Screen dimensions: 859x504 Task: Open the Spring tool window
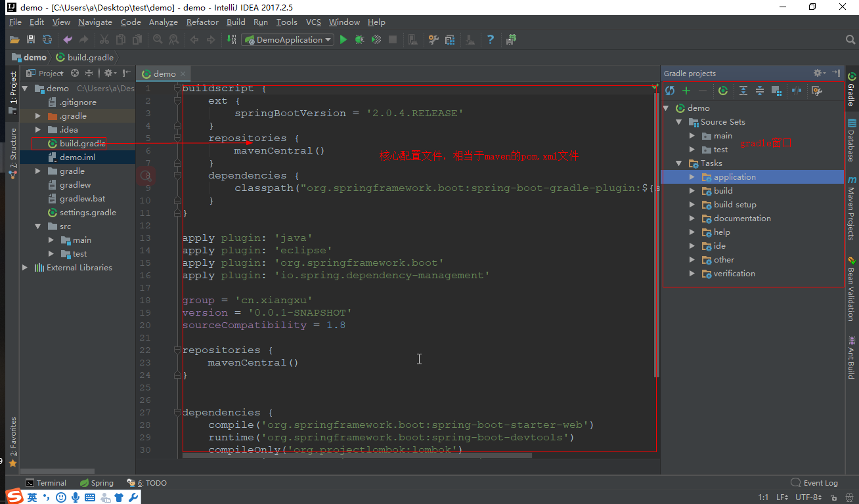point(97,483)
